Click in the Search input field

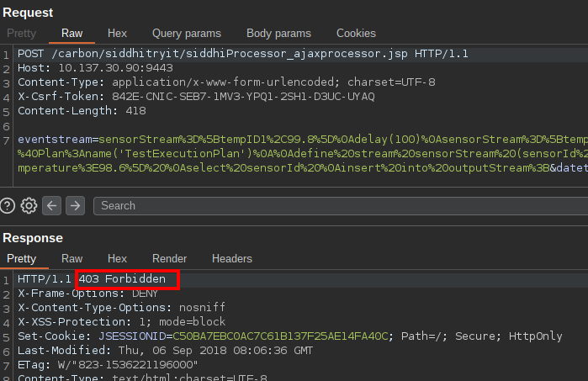336,205
